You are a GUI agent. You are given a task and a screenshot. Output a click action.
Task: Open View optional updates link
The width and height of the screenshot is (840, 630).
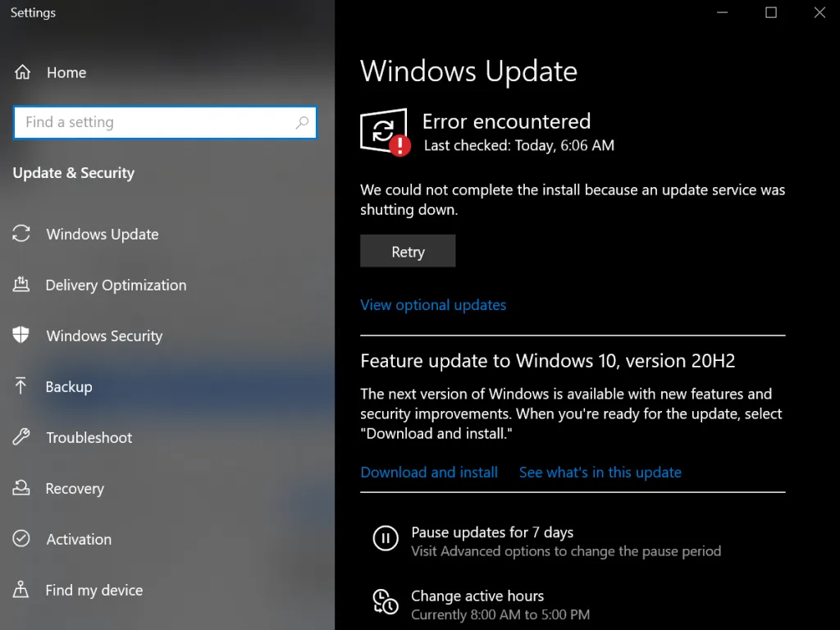pos(433,305)
